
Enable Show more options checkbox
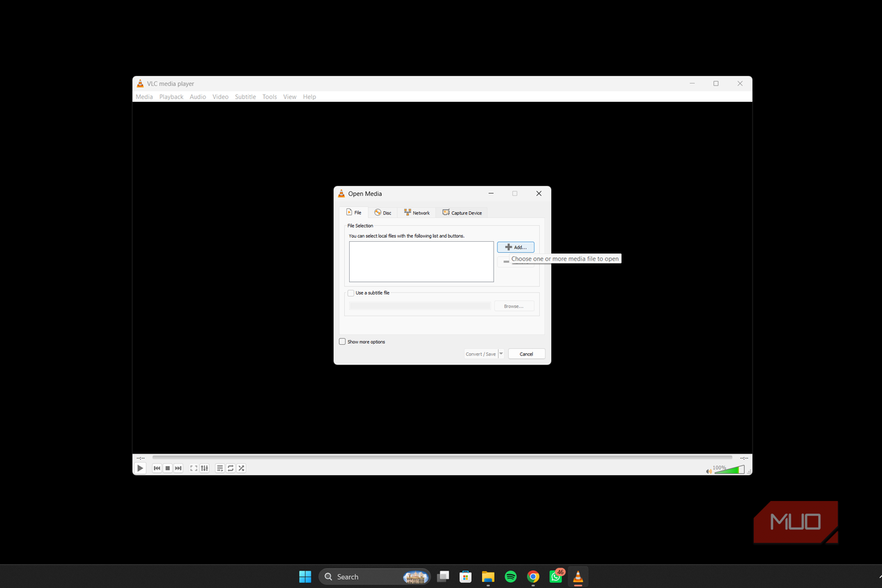point(342,341)
